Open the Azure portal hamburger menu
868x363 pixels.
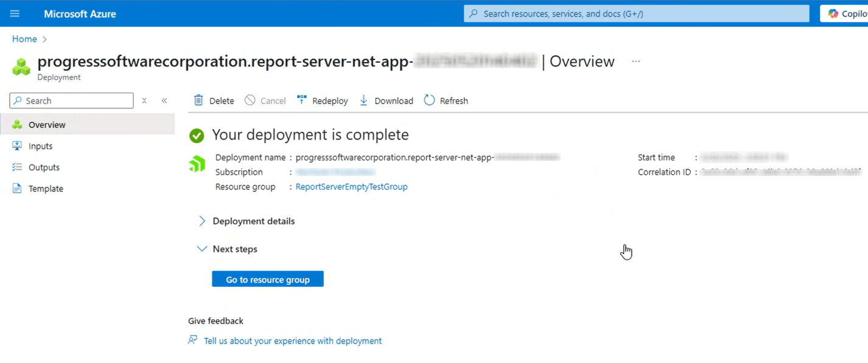click(15, 13)
